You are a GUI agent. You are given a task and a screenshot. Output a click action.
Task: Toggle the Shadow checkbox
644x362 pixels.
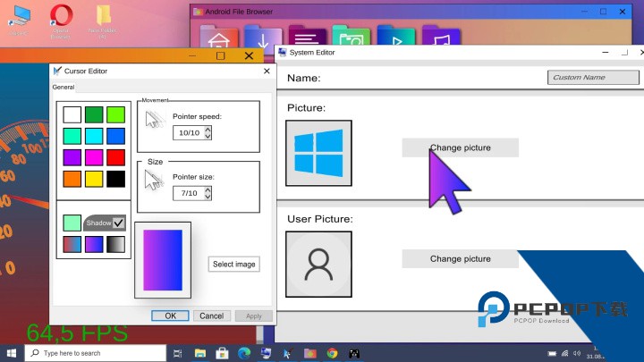click(118, 223)
